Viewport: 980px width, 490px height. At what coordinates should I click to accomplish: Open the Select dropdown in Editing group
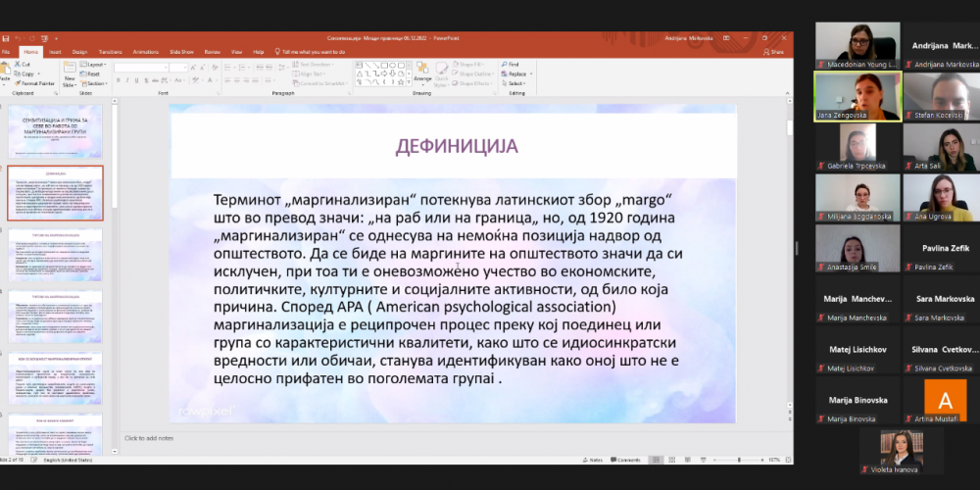pos(514,83)
